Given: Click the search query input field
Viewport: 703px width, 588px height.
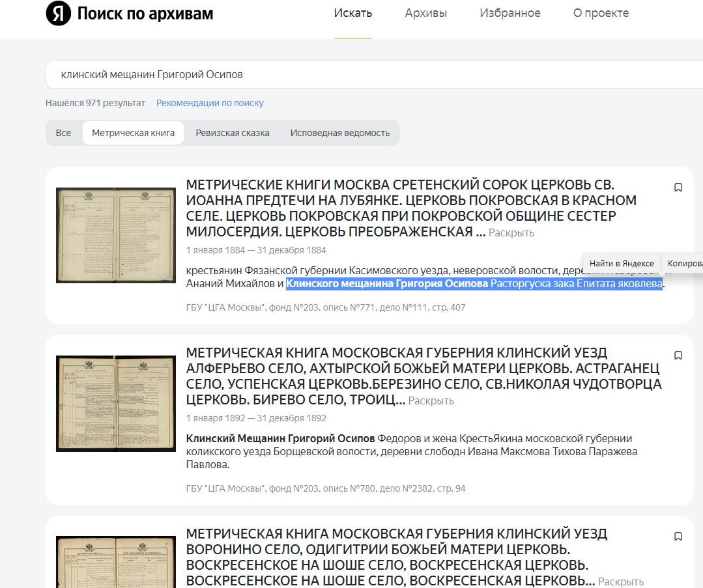Looking at the screenshot, I should [x=261, y=74].
